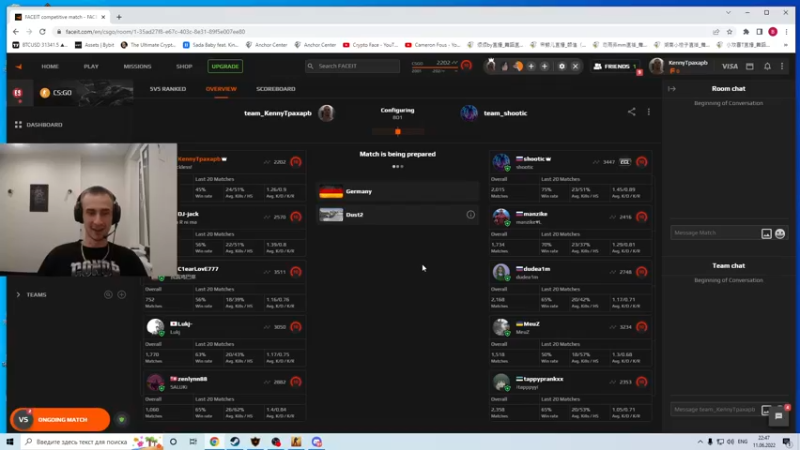Open Windows Start menu
Viewport: 800px width, 450px height.
tap(10, 442)
